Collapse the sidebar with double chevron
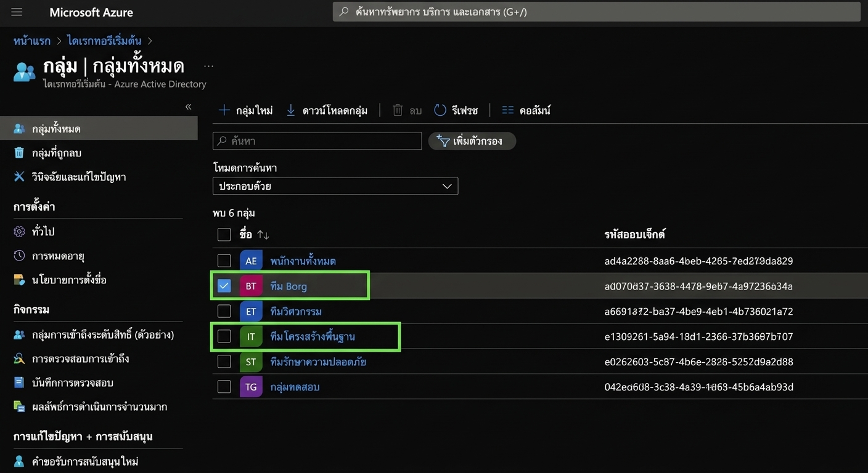Image resolution: width=868 pixels, height=473 pixels. coord(188,107)
